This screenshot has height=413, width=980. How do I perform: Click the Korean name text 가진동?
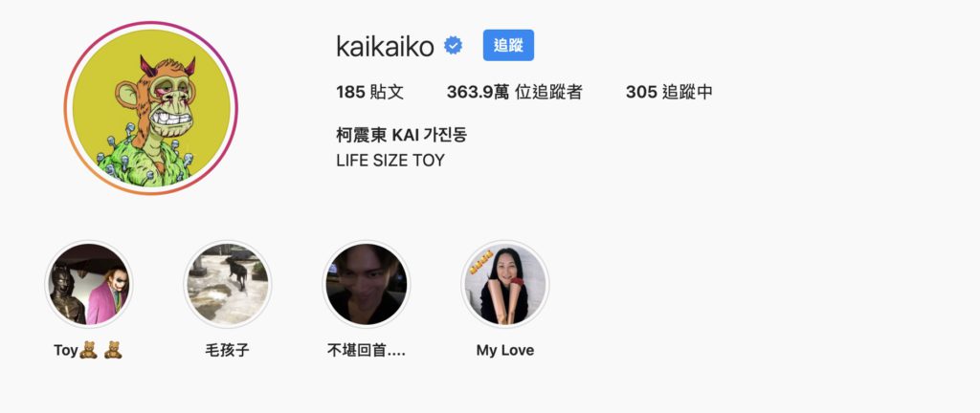click(x=446, y=134)
